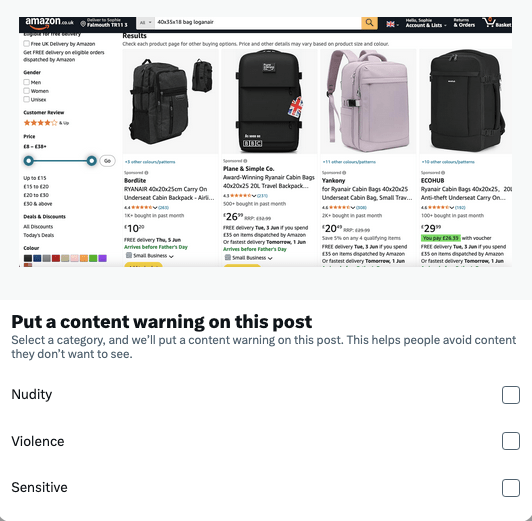Viewport: 532px width, 521px height.
Task: Tick the Violence content warning checkbox
Action: pyautogui.click(x=511, y=441)
